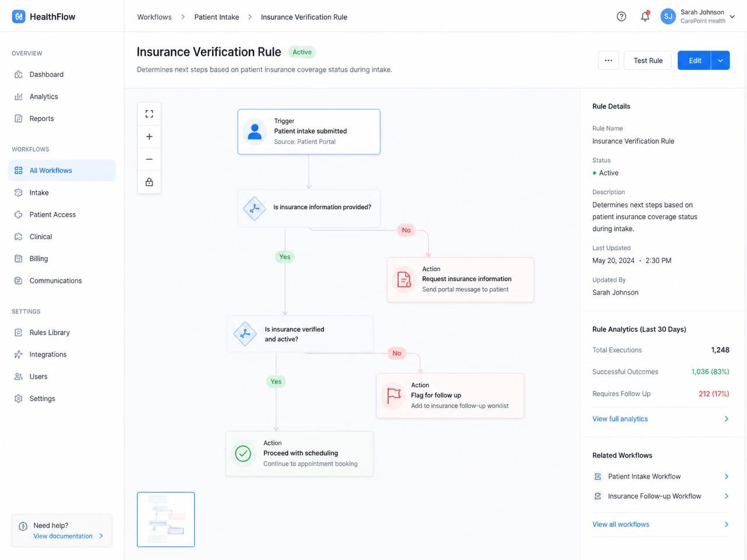
Task: Click the Proceed with scheduling checkmark icon
Action: point(243,453)
